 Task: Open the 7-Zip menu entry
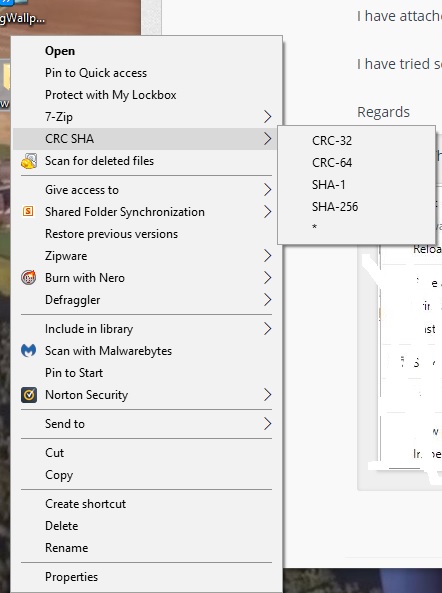[147, 117]
